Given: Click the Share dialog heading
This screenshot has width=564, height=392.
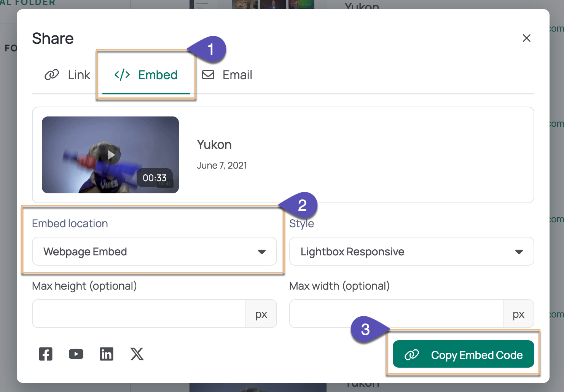Looking at the screenshot, I should point(53,38).
